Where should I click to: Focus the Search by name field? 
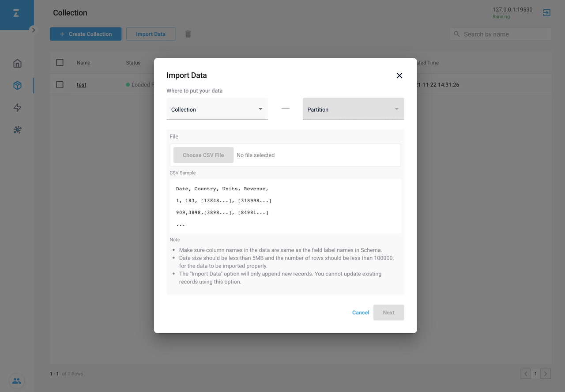coord(500,34)
